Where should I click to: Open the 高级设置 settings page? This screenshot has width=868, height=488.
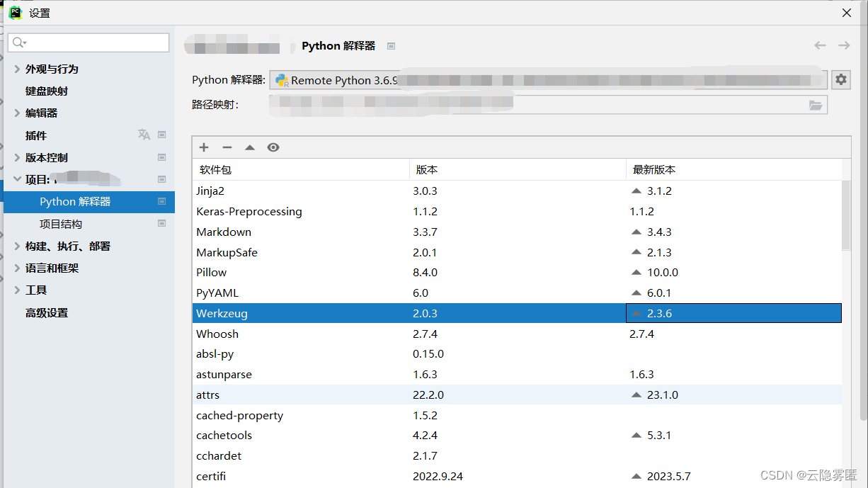pyautogui.click(x=47, y=312)
